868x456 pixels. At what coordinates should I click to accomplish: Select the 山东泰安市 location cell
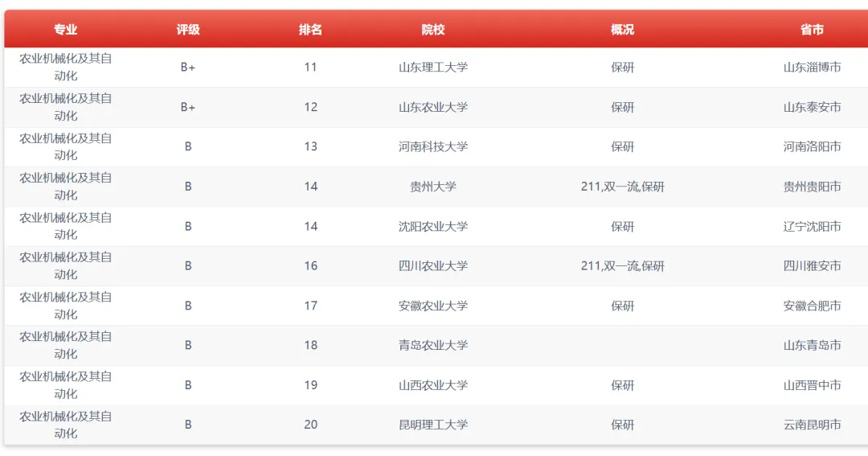(x=812, y=107)
